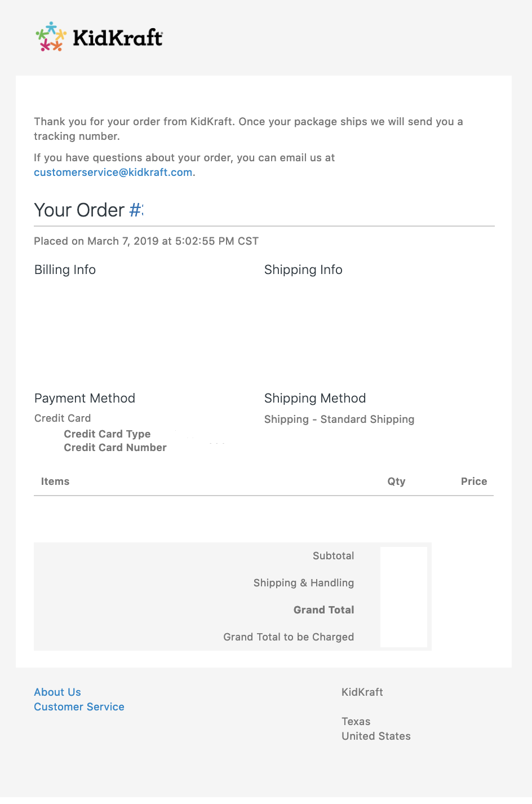The image size is (532, 804).
Task: Click the Grand Total to be Charged label
Action: pos(289,637)
